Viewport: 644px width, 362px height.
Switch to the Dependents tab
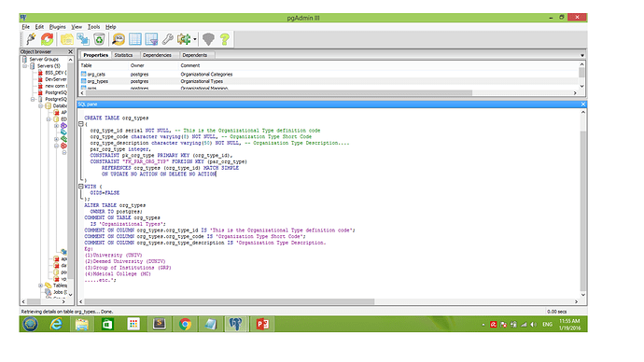pyautogui.click(x=195, y=55)
